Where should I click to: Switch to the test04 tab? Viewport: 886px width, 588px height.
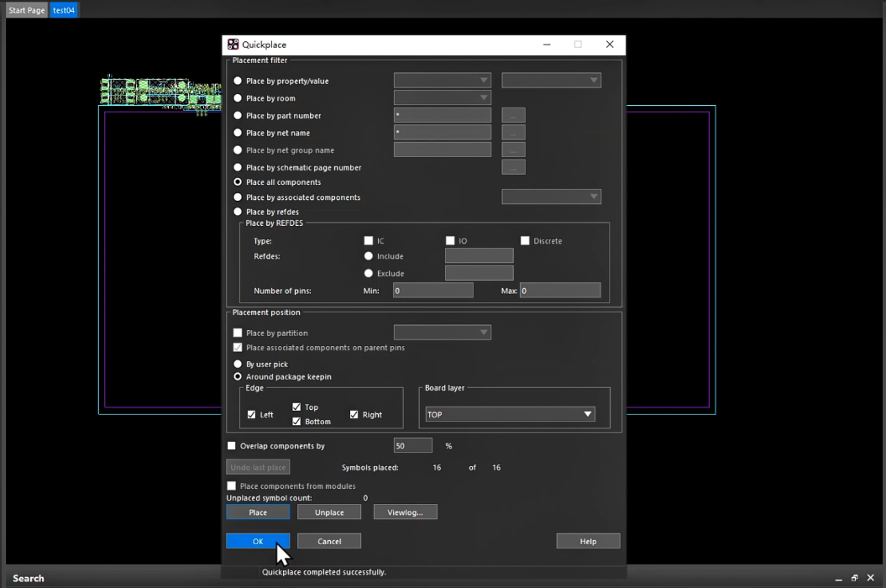point(64,10)
